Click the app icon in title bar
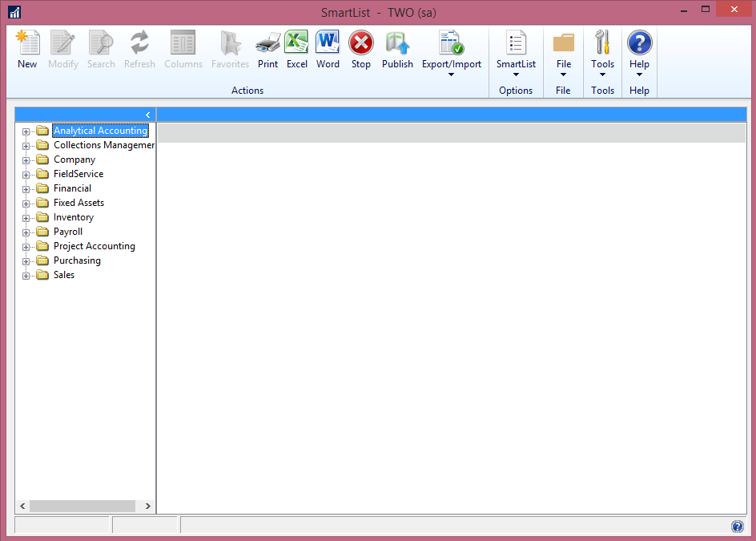Screen dimensions: 756x541 point(14,12)
